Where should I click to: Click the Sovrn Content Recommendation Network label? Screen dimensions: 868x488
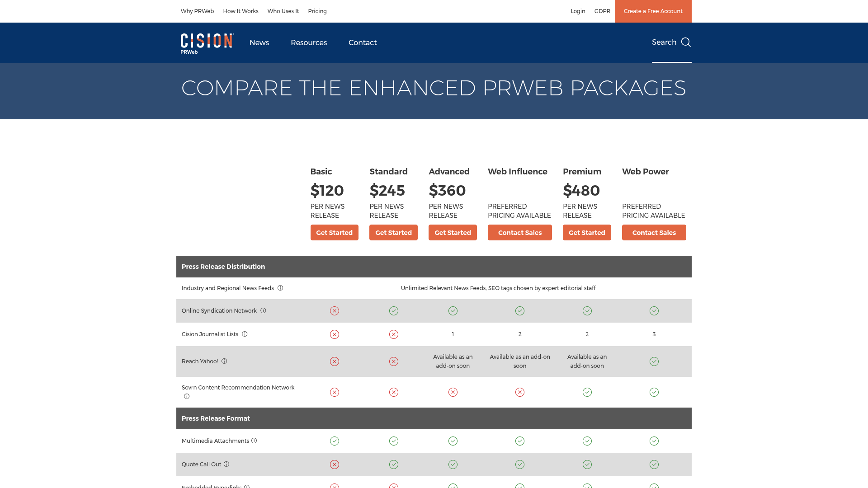coord(238,388)
